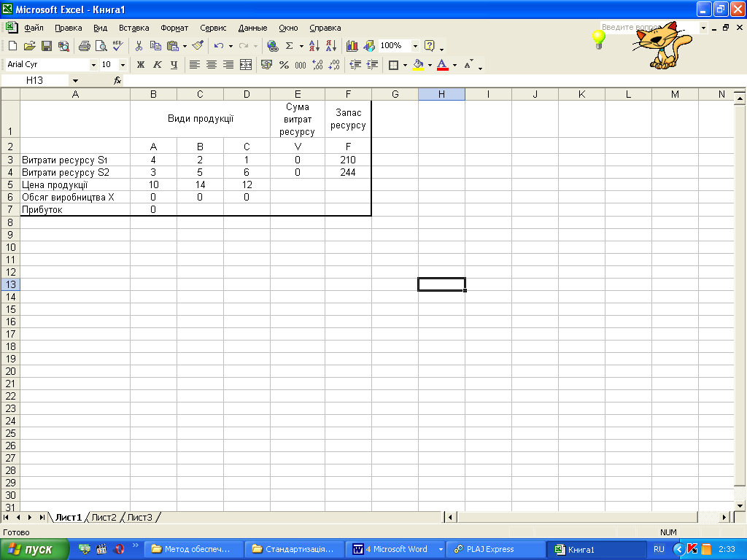The height and width of the screenshot is (560, 747).
Task: Open the Правка menu
Action: pos(68,28)
